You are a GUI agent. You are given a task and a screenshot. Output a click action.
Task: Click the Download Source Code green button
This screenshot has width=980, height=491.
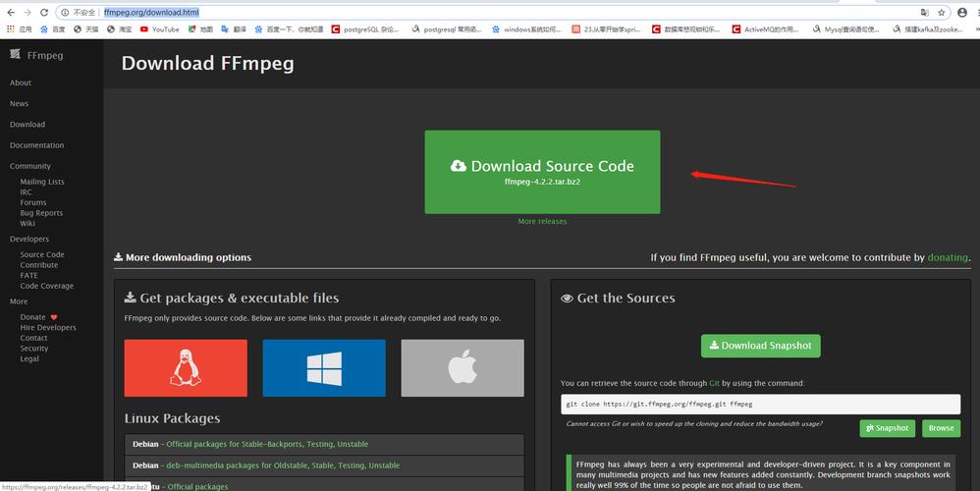point(542,172)
